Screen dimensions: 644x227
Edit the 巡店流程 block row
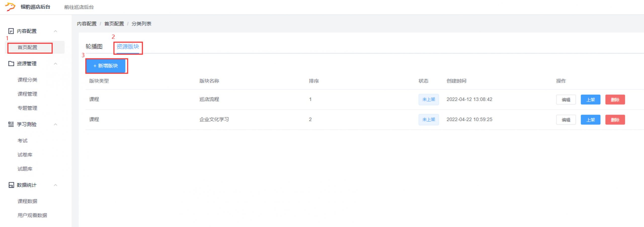tap(566, 100)
